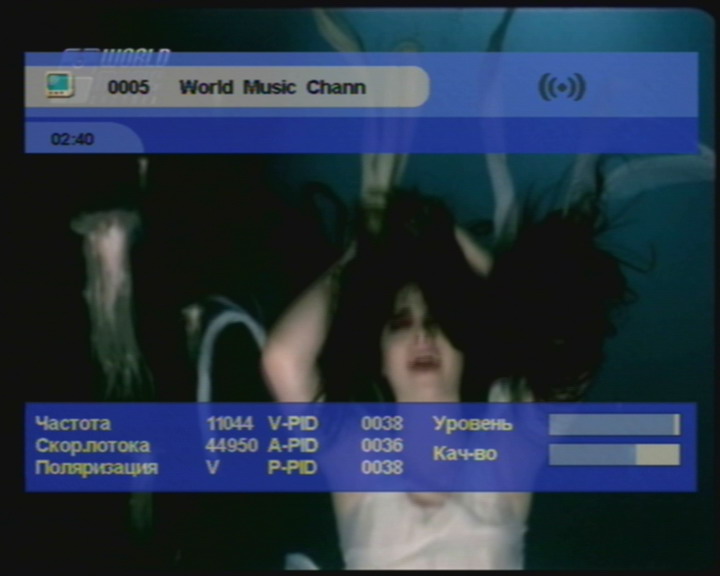Click the P-PID value 0038
The width and height of the screenshot is (720, 576).
coord(382,468)
